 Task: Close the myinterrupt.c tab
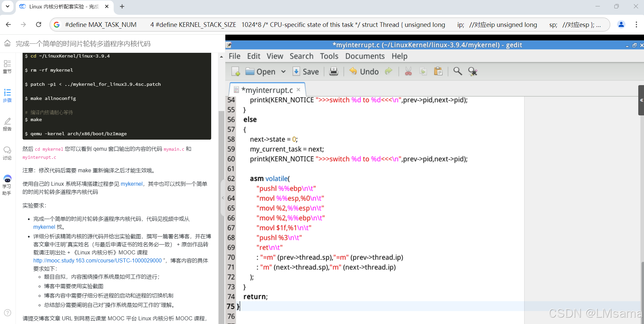pyautogui.click(x=298, y=90)
